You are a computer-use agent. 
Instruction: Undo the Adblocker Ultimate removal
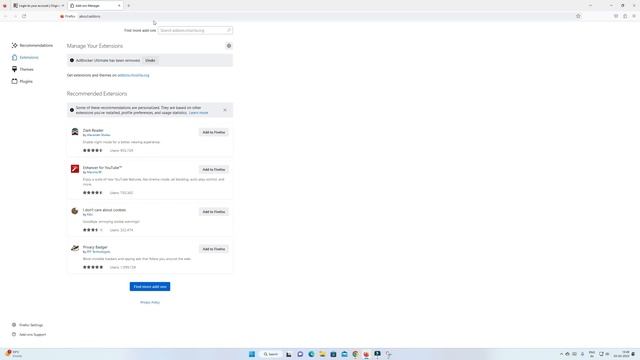click(x=150, y=60)
